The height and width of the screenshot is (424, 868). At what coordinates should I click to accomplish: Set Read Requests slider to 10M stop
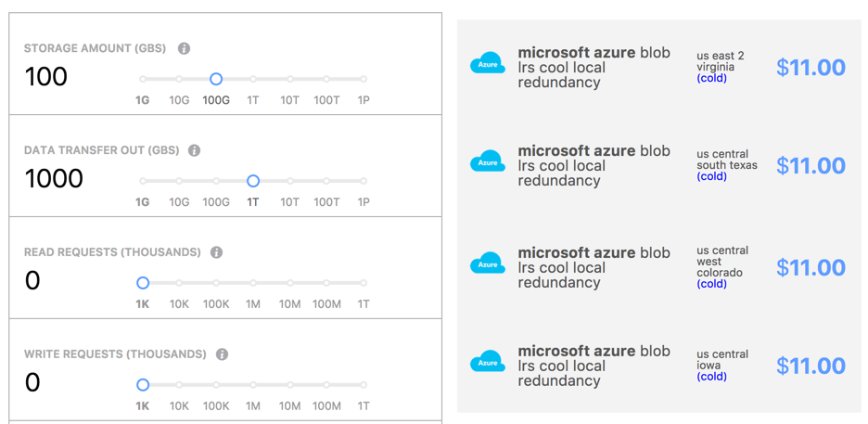coord(290,283)
